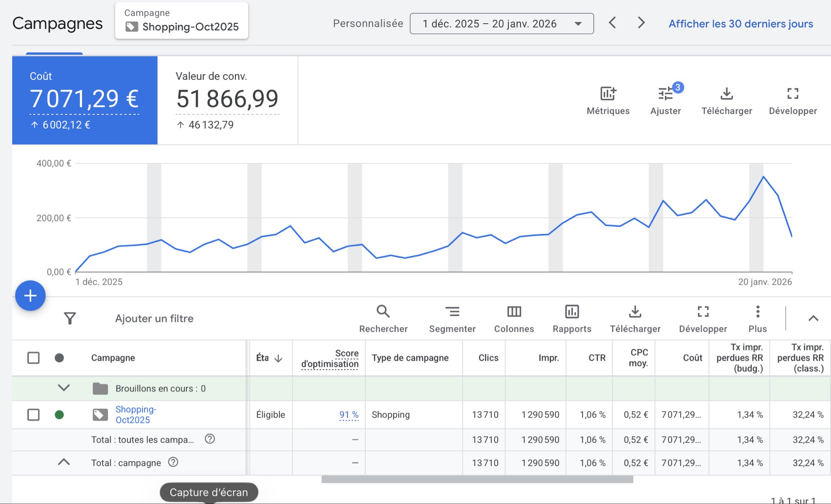Expand table with toolbar Développer icon
The width and height of the screenshot is (831, 504).
click(703, 312)
